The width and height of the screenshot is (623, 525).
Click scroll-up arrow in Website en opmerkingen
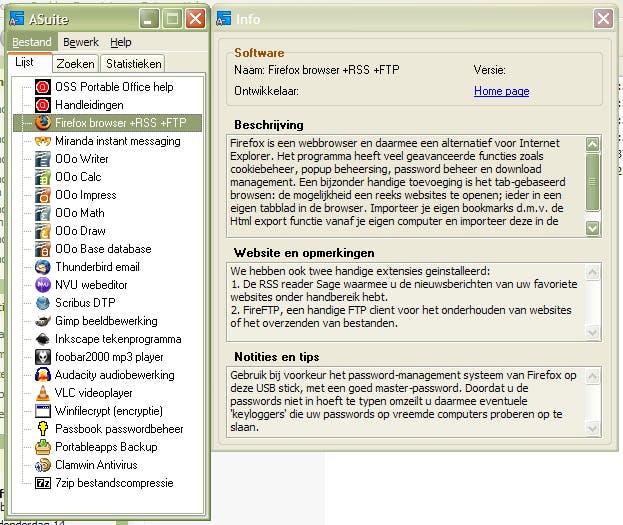click(592, 272)
